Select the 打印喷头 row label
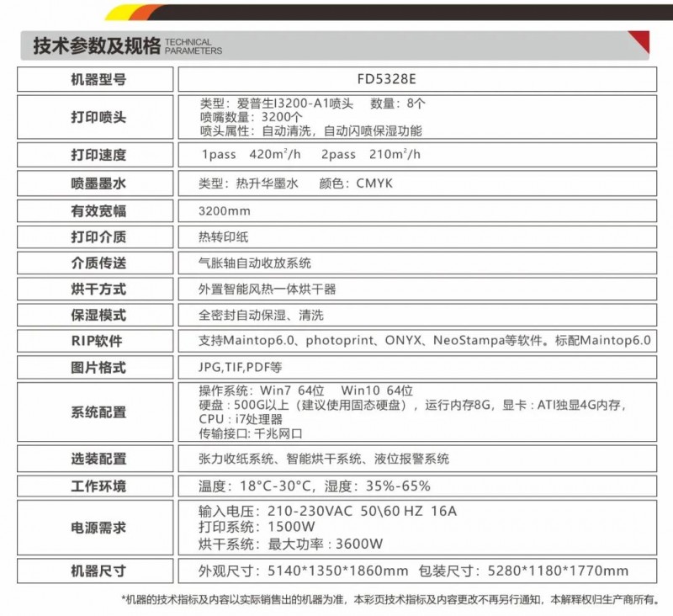The height and width of the screenshot is (616, 673). (98, 117)
